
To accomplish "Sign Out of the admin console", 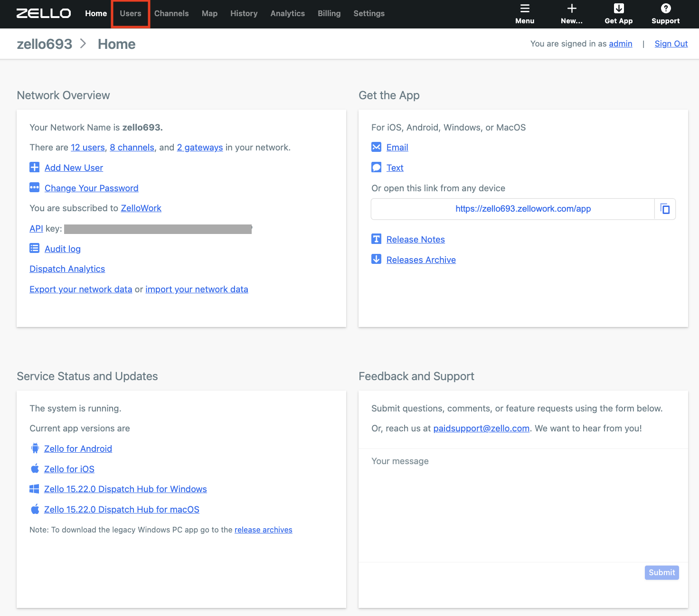I will pos(671,43).
